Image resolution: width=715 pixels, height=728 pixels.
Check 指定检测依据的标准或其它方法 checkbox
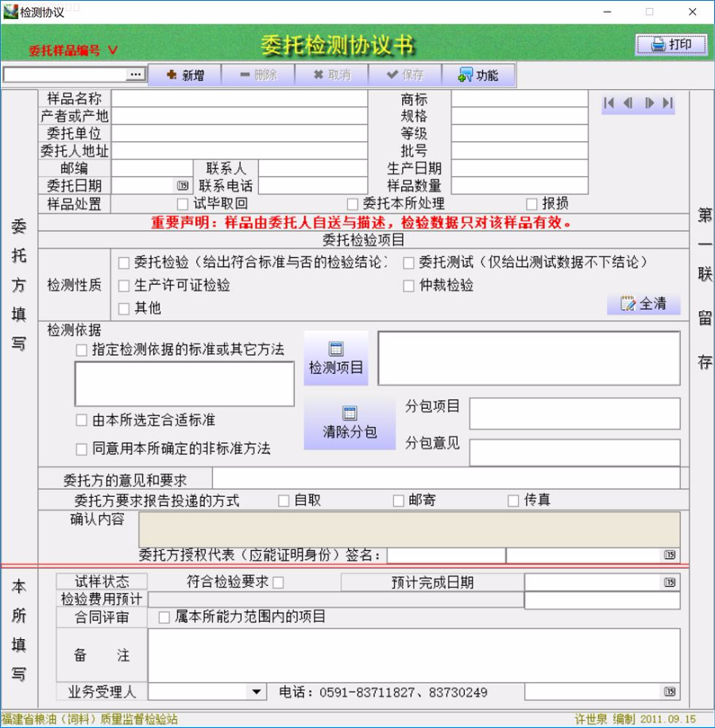pos(81,350)
